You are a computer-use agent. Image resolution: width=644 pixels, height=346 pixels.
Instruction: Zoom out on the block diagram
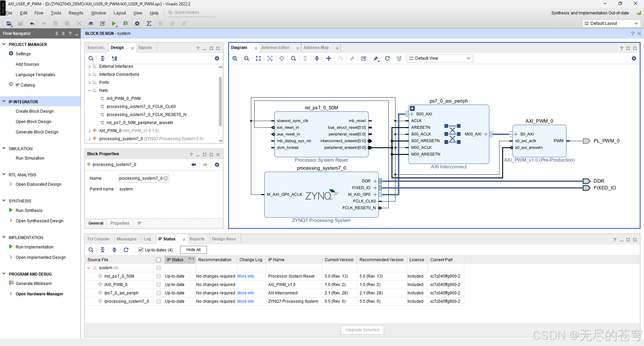pos(247,58)
